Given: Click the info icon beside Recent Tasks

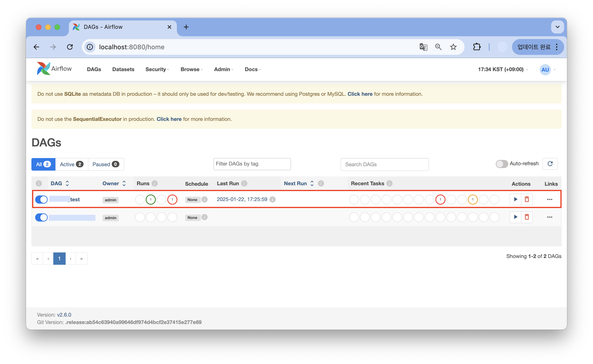Looking at the screenshot, I should tap(389, 183).
